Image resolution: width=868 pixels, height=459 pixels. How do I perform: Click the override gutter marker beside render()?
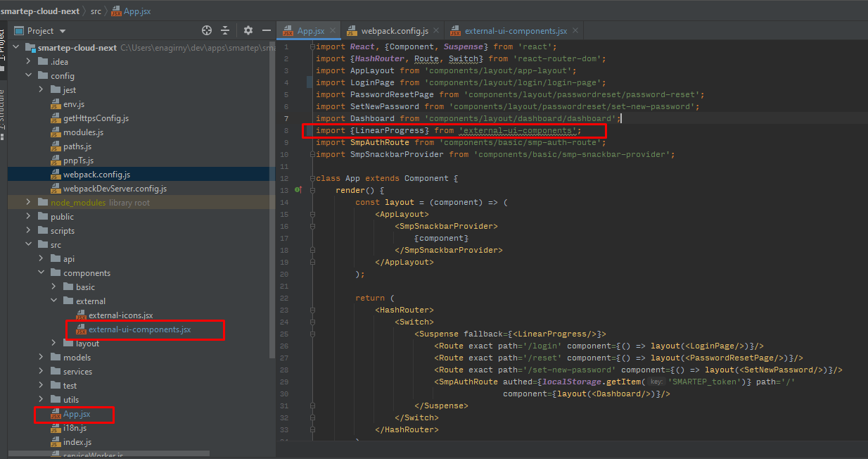click(x=298, y=190)
